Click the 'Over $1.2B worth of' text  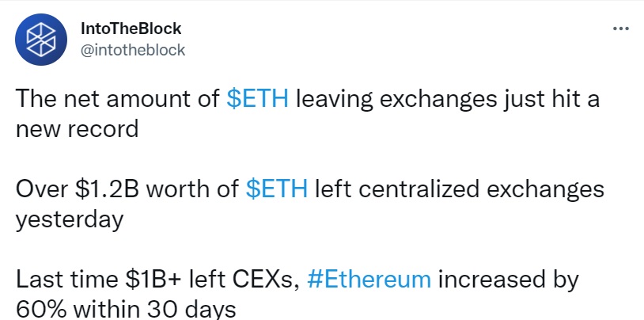pyautogui.click(x=127, y=189)
